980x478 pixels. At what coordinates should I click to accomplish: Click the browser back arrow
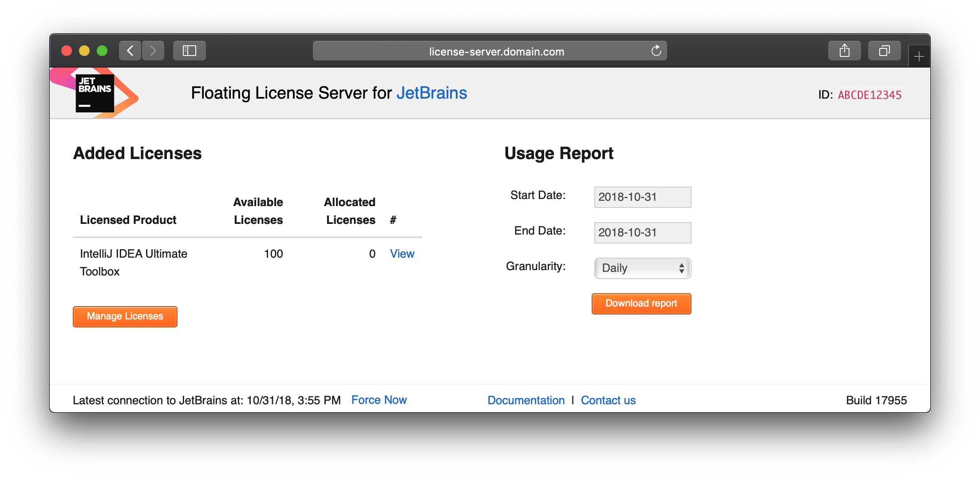pyautogui.click(x=130, y=50)
